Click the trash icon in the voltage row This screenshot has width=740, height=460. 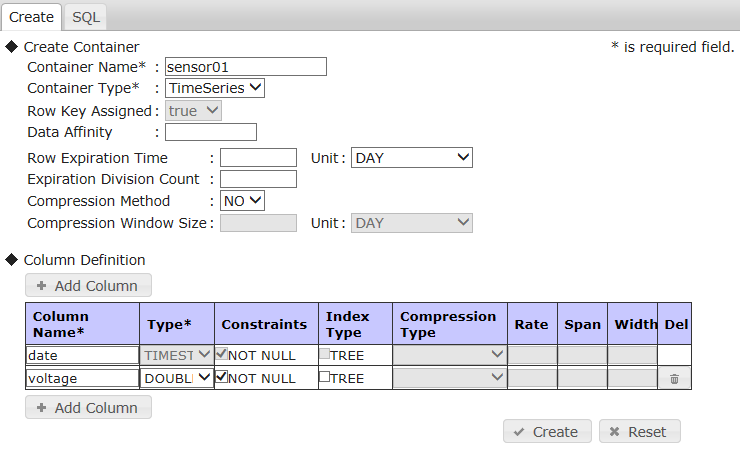click(x=674, y=378)
